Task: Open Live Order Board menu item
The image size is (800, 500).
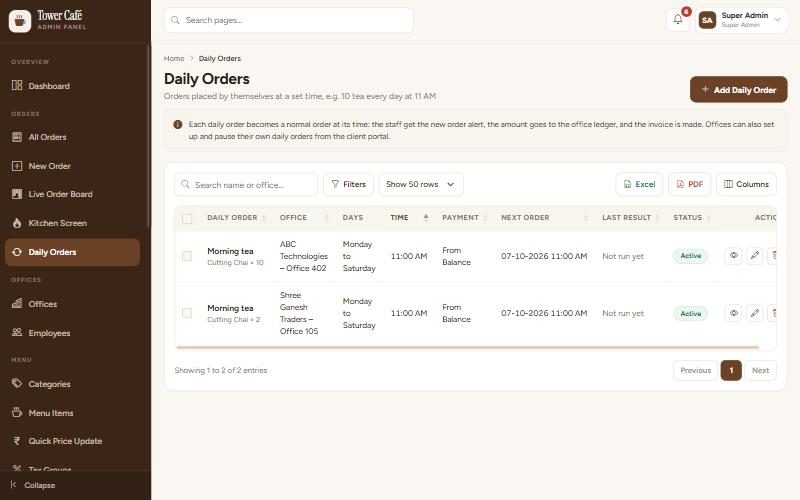Action: coord(72,194)
